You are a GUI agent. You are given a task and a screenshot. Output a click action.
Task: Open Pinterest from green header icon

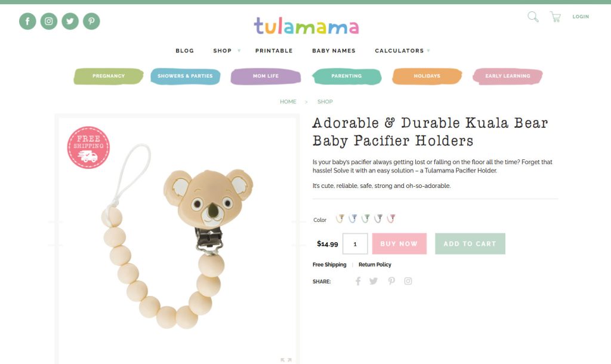point(91,21)
